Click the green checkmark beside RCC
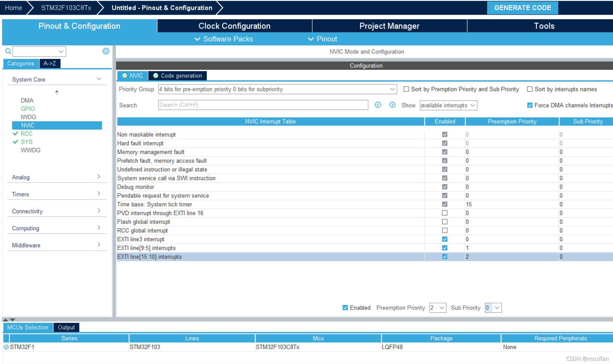This screenshot has width=613, height=364. 15,133
